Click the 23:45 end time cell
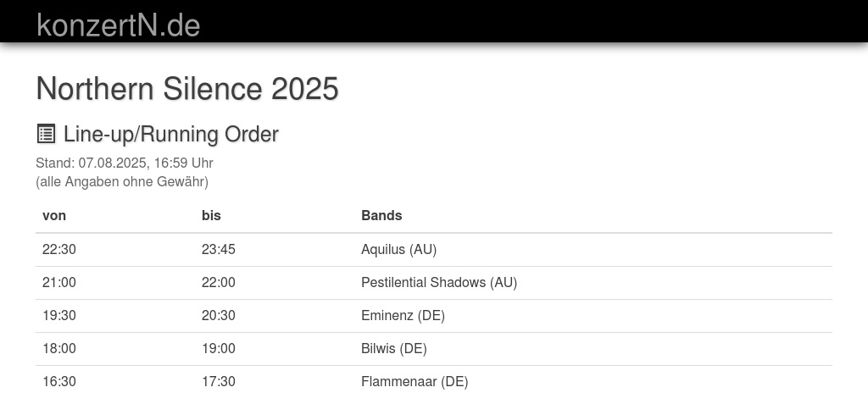 [219, 249]
